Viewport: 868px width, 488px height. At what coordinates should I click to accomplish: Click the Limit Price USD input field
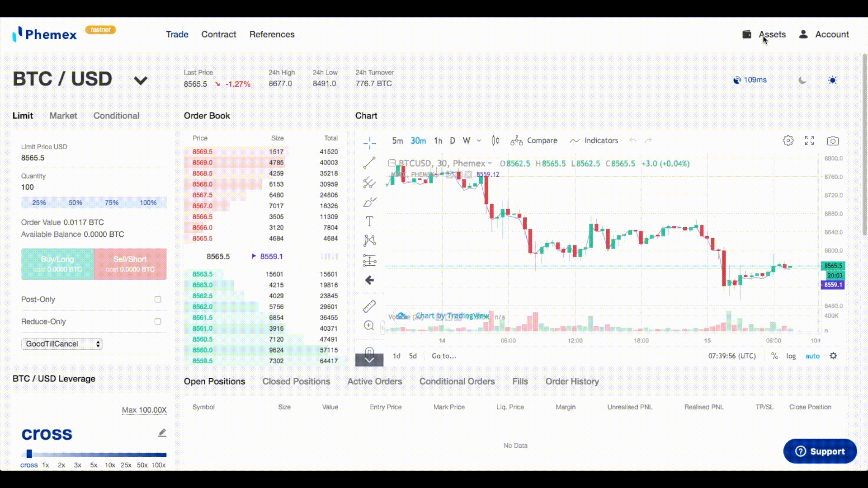point(94,158)
